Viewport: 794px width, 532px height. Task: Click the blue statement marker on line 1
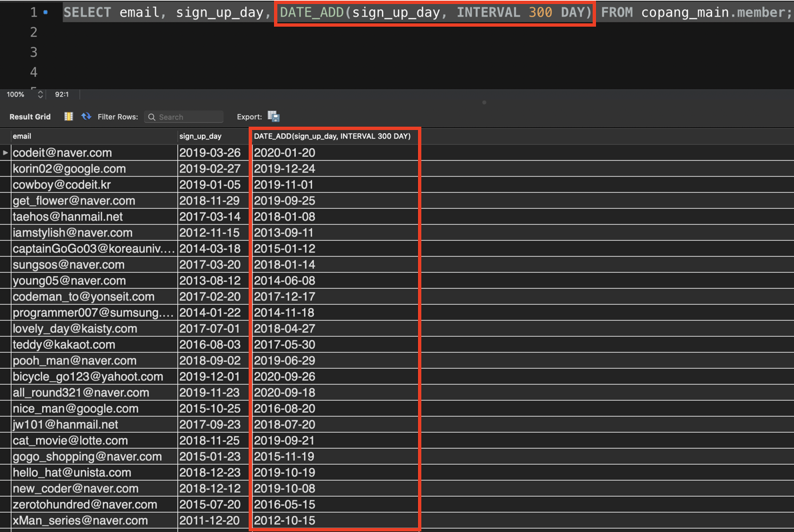tap(45, 11)
